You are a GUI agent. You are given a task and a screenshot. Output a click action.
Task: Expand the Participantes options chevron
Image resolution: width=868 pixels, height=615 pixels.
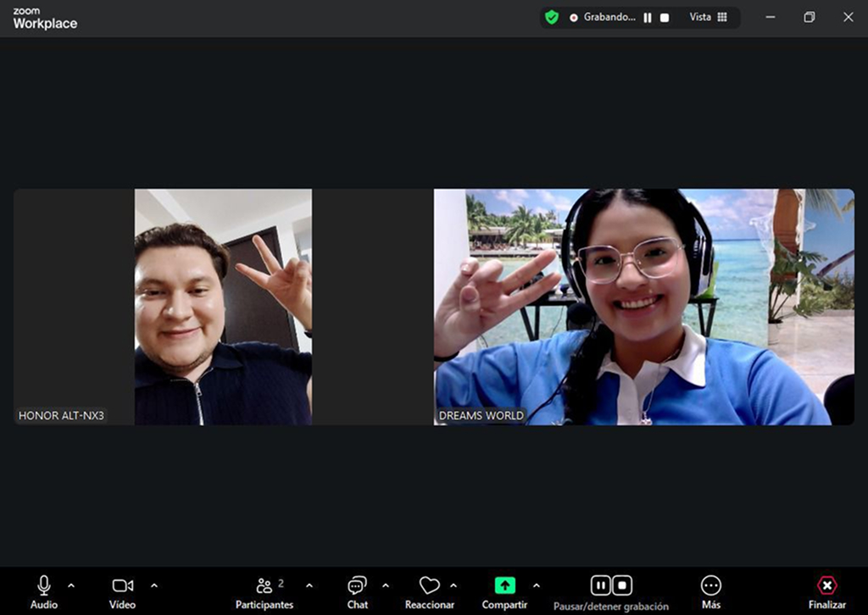[x=309, y=585]
